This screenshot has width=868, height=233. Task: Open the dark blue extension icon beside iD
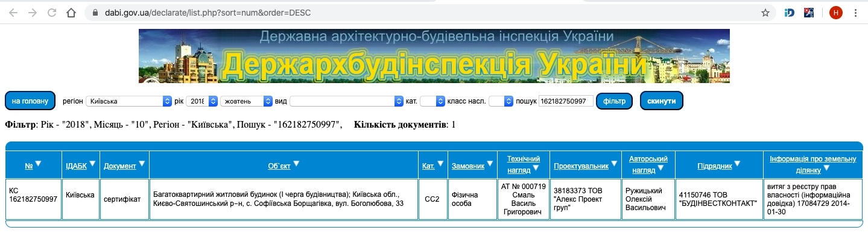tap(809, 12)
